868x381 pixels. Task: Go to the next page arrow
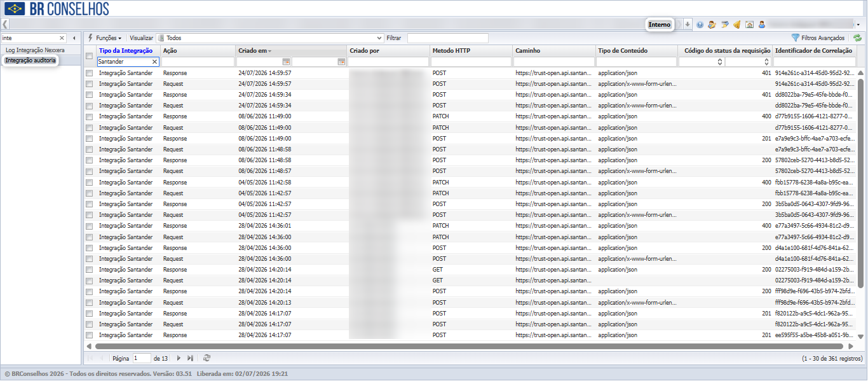[179, 358]
